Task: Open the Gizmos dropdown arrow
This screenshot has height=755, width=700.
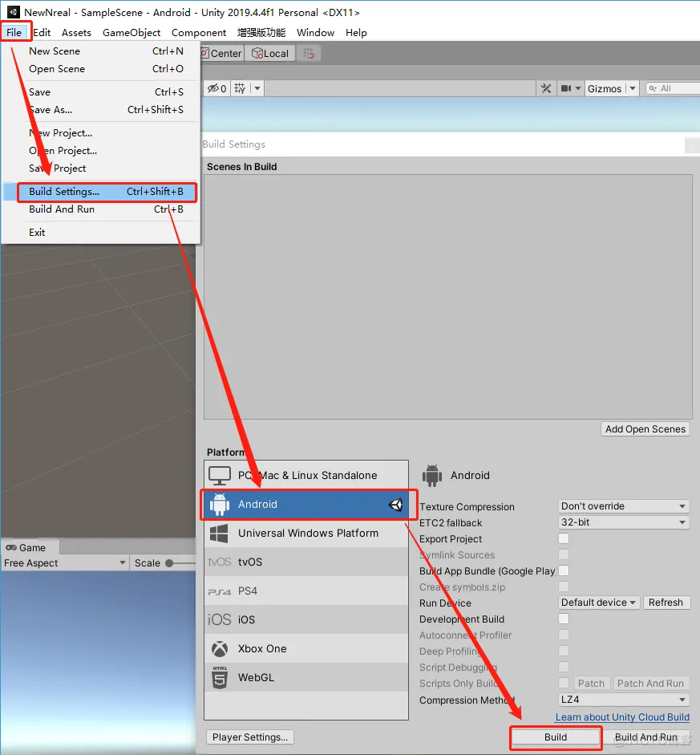Action: click(633, 88)
